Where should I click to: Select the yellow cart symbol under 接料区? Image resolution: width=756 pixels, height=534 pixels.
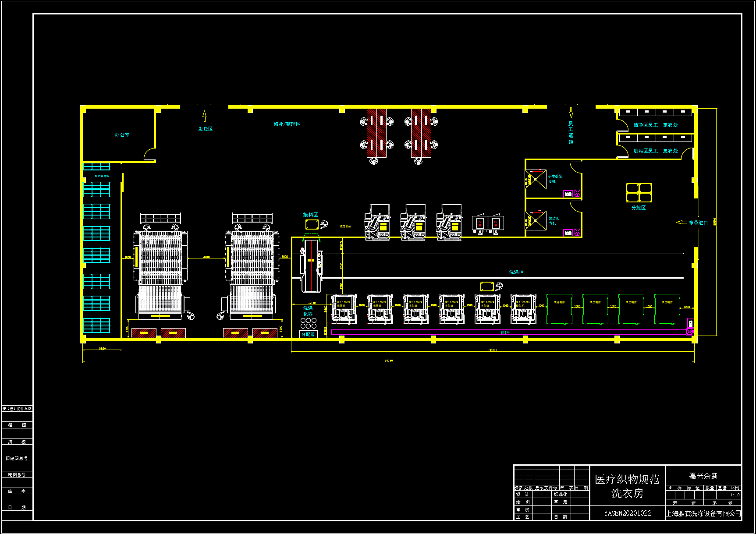[312, 225]
